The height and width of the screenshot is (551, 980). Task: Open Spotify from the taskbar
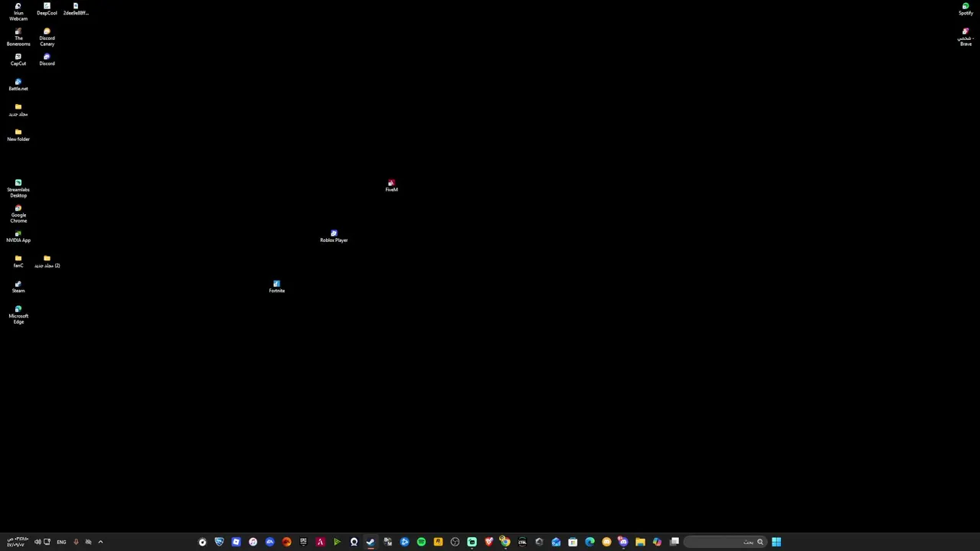point(421,542)
